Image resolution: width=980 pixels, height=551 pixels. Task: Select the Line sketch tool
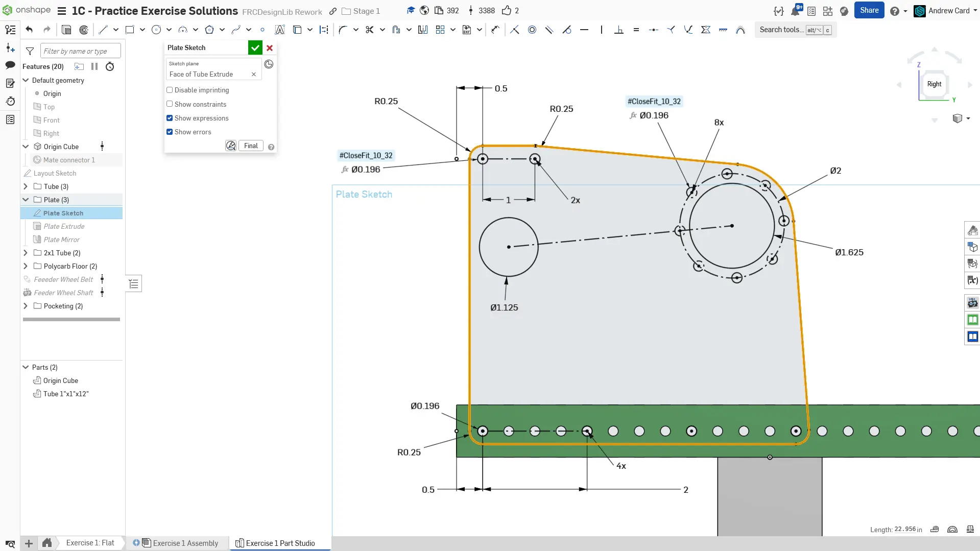[x=103, y=30]
